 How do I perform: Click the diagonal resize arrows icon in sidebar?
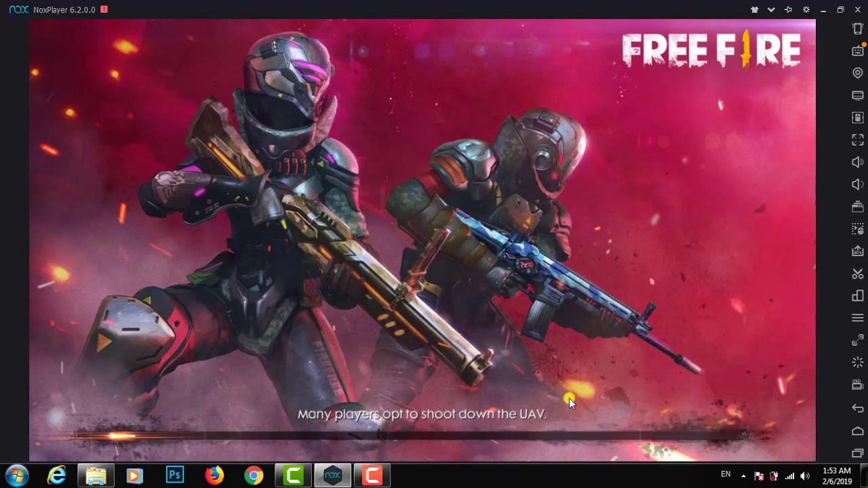858,340
